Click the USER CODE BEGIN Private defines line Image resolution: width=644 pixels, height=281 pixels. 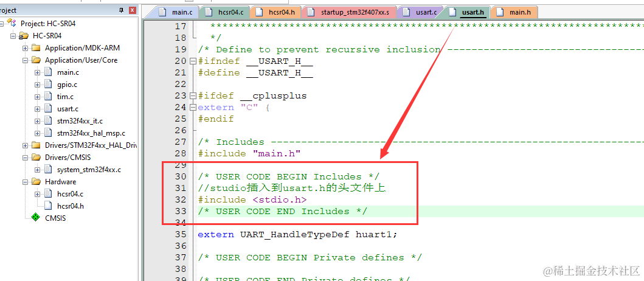(x=310, y=258)
